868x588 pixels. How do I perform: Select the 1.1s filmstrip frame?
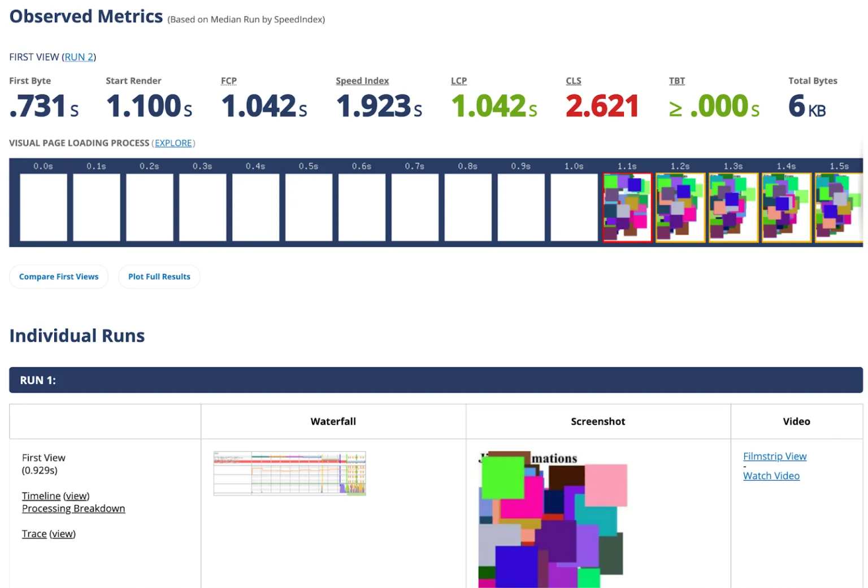pos(627,207)
